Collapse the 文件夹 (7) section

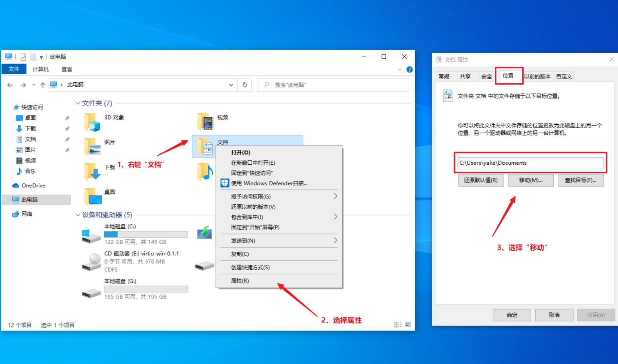tap(78, 103)
